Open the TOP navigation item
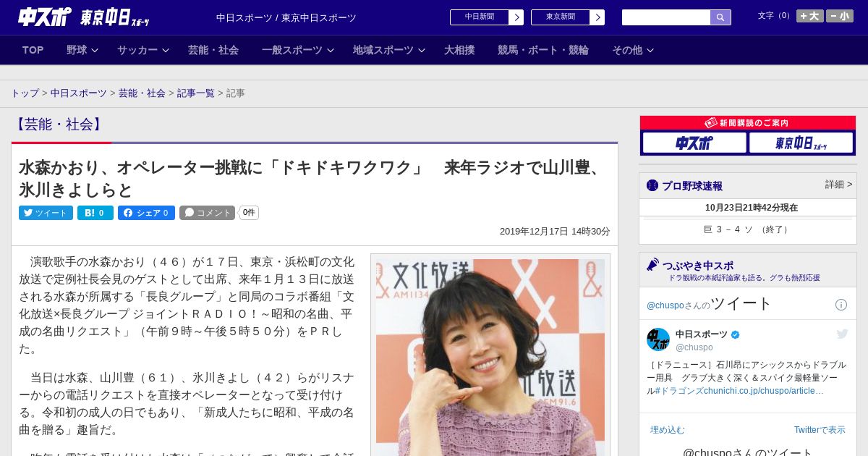Viewport: 868px width, 456px height. [x=33, y=50]
